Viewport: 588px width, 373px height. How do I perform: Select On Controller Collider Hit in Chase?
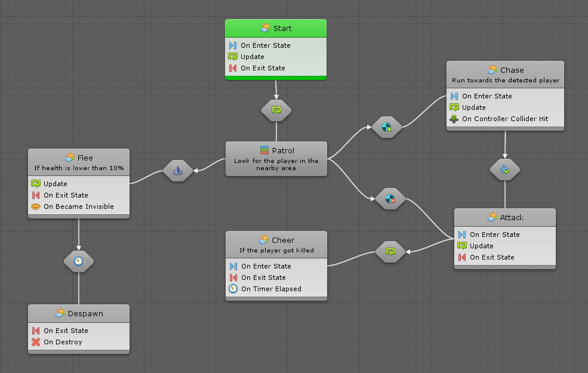pos(504,119)
